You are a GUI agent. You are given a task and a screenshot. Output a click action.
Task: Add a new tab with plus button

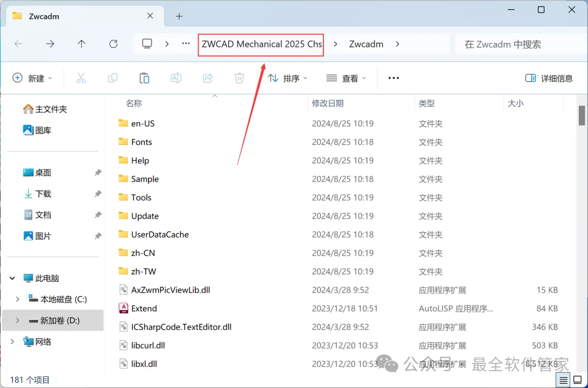179,16
